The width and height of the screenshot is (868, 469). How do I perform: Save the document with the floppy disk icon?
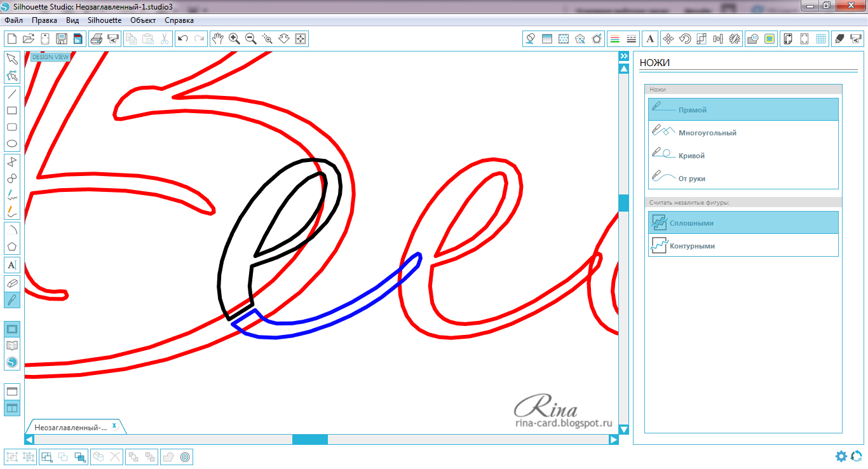(x=61, y=39)
